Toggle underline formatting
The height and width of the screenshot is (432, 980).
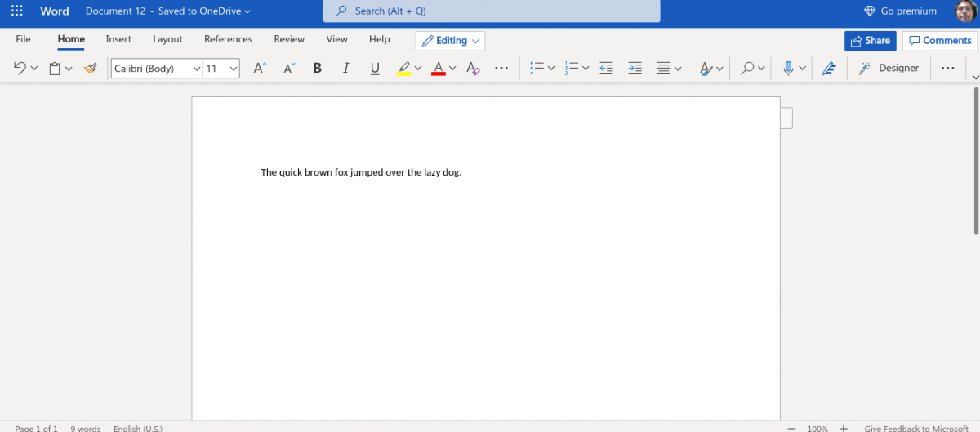coord(375,69)
